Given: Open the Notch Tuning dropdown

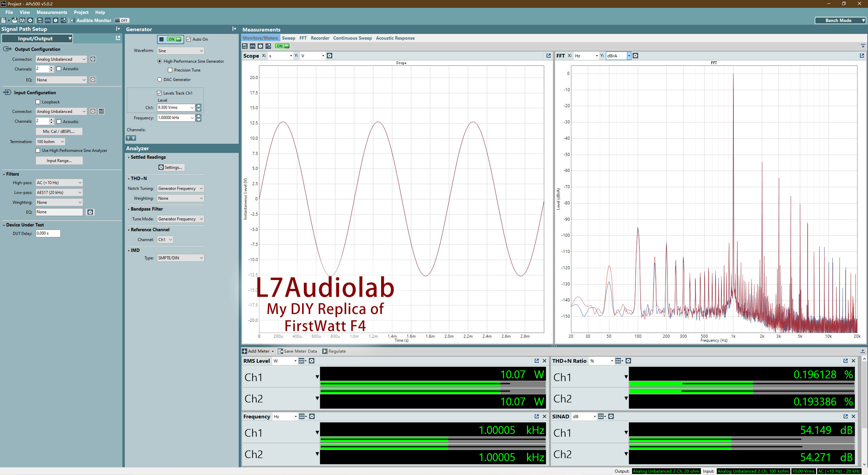Looking at the screenshot, I should coord(181,189).
